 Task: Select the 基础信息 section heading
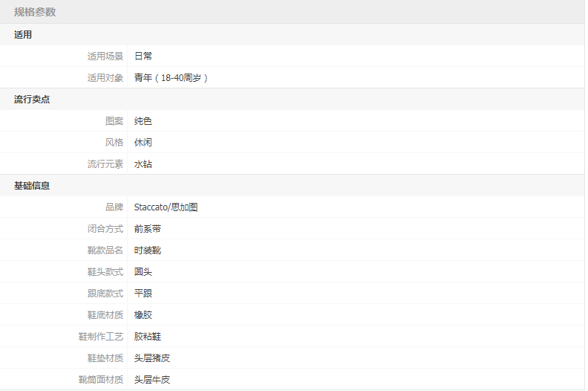click(x=32, y=186)
